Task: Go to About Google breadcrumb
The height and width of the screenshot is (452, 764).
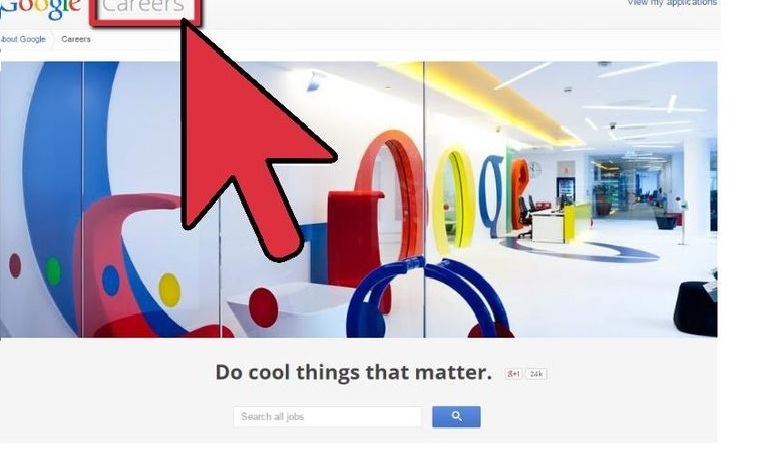Action: click(x=23, y=39)
